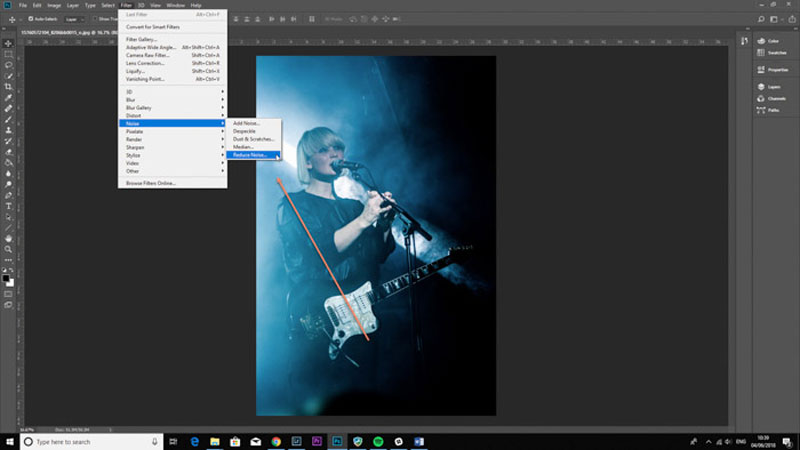
Task: Open the Swatches panel
Action: point(772,53)
